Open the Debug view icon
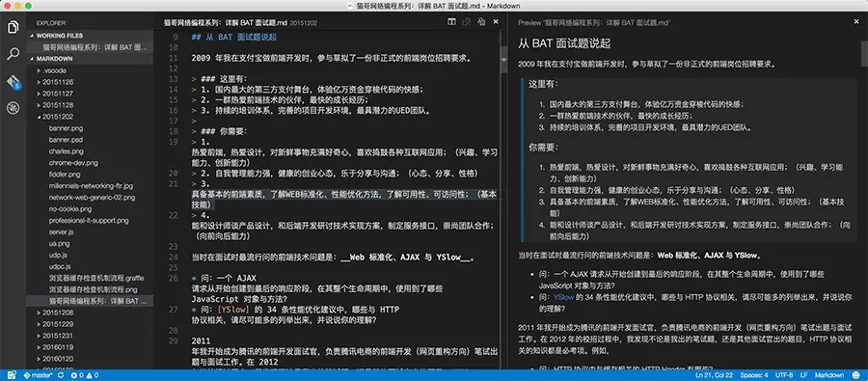 pyautogui.click(x=13, y=108)
